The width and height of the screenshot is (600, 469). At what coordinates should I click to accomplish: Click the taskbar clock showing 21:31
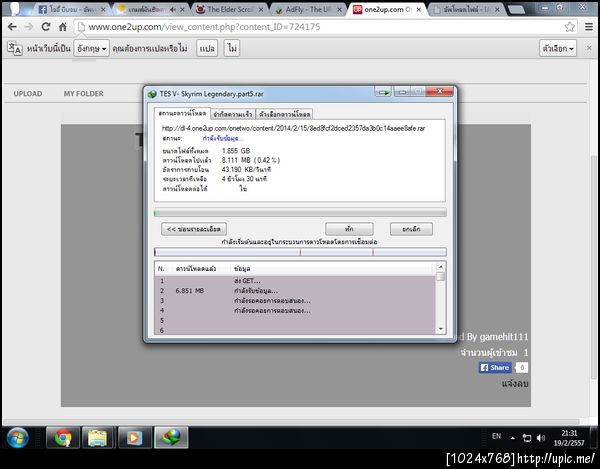569,438
